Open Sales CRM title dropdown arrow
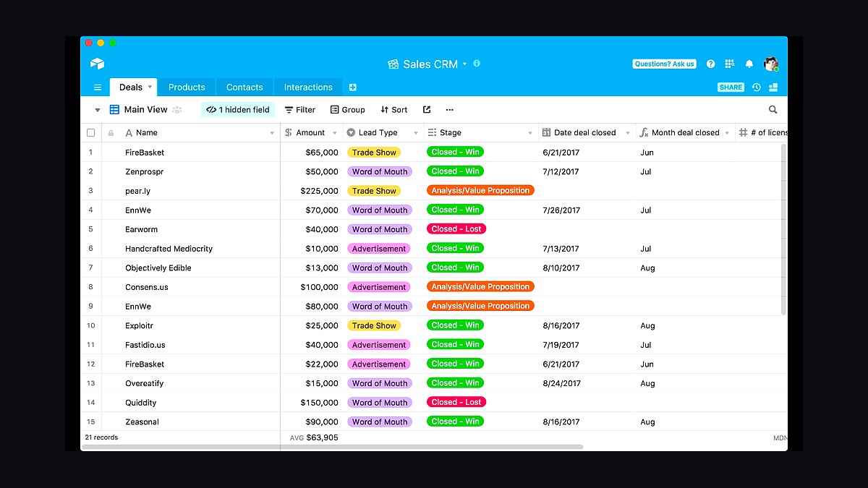The width and height of the screenshot is (868, 488). (465, 64)
